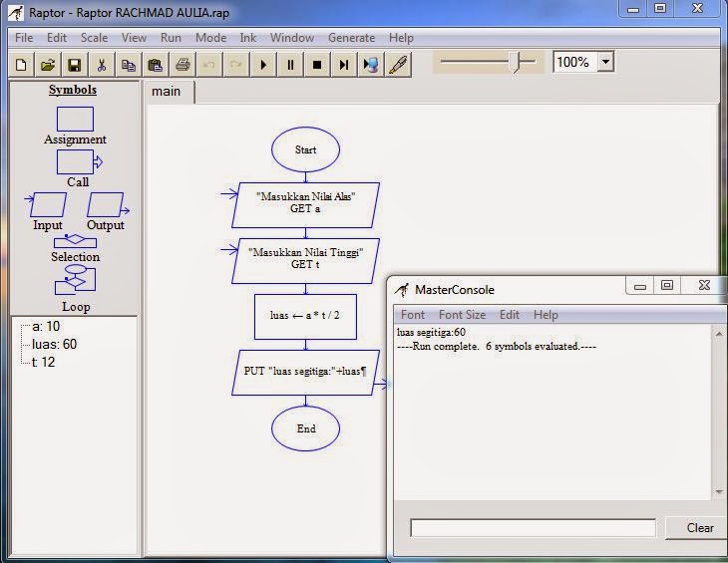Open the Font Size menu in MasterConsole
The image size is (728, 563).
[x=462, y=315]
